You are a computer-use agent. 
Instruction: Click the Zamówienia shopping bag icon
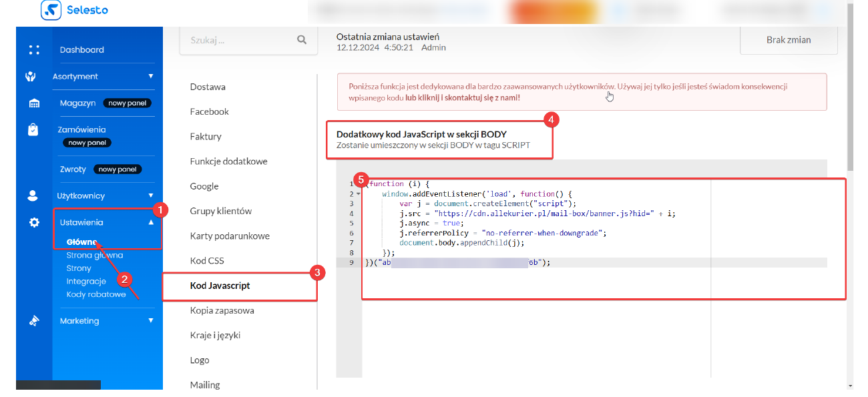[x=33, y=130]
